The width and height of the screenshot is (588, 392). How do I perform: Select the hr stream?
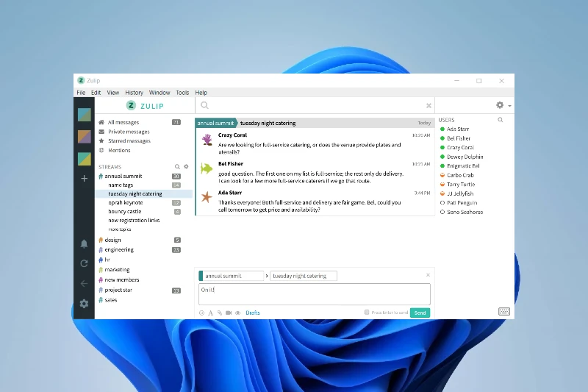[x=107, y=260]
